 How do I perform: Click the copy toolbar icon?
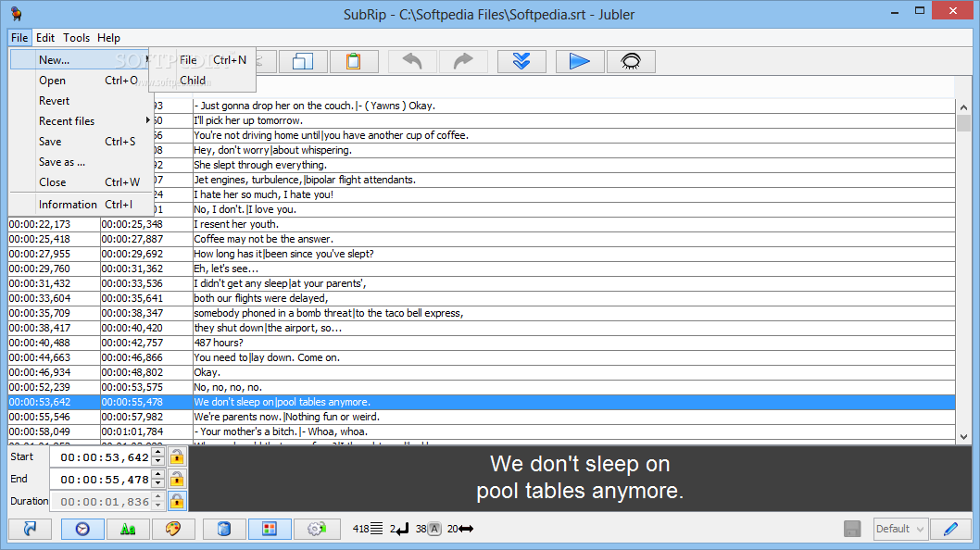click(303, 61)
